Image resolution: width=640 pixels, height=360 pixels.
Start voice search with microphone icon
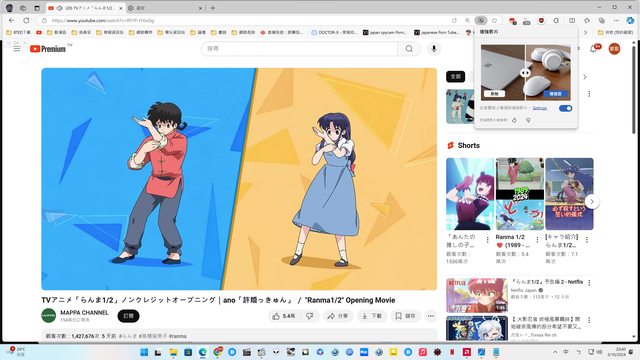click(x=434, y=49)
